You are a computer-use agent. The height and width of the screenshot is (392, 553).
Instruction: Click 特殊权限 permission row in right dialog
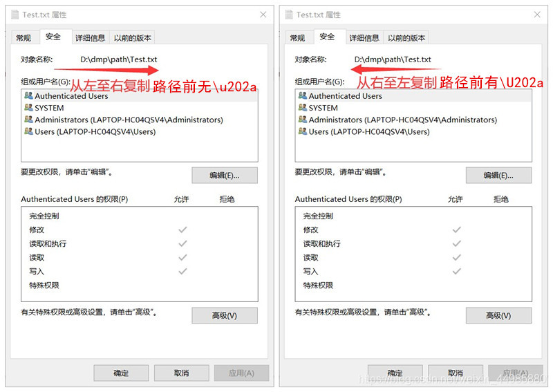(413, 285)
